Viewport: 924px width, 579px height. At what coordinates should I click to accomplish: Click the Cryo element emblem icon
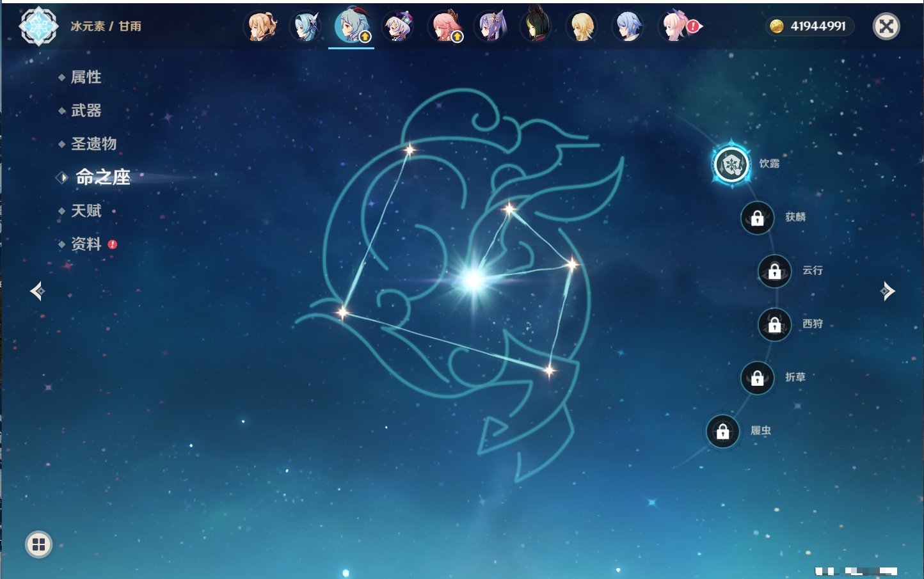[38, 26]
